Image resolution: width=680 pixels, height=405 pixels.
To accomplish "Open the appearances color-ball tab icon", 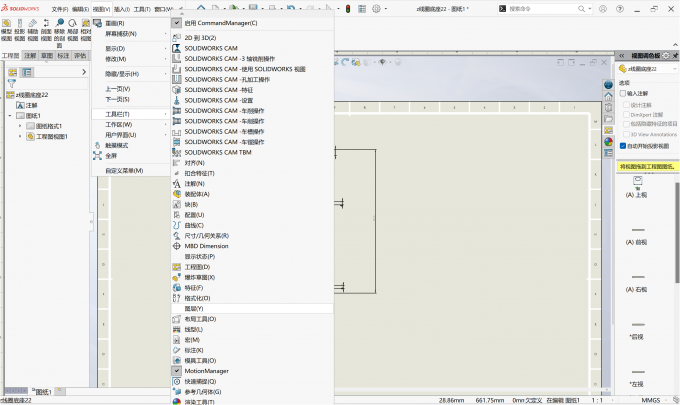I will (608, 141).
